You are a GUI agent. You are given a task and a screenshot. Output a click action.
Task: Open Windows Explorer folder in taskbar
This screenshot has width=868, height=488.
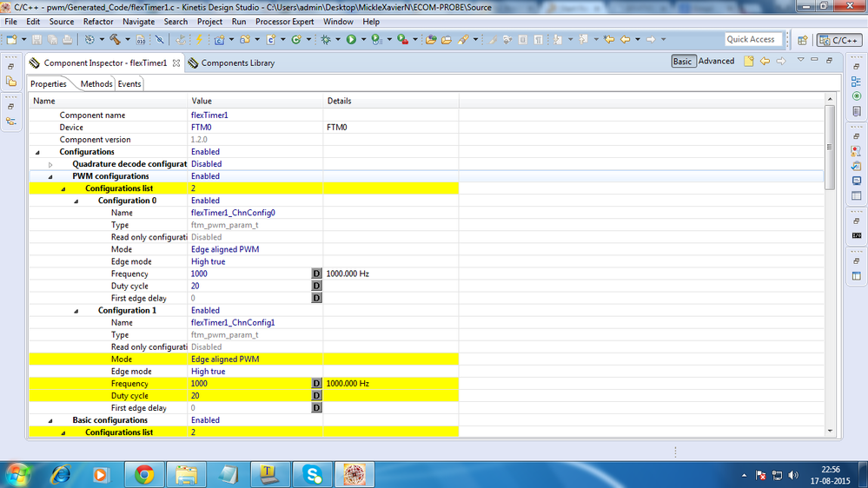pyautogui.click(x=186, y=475)
